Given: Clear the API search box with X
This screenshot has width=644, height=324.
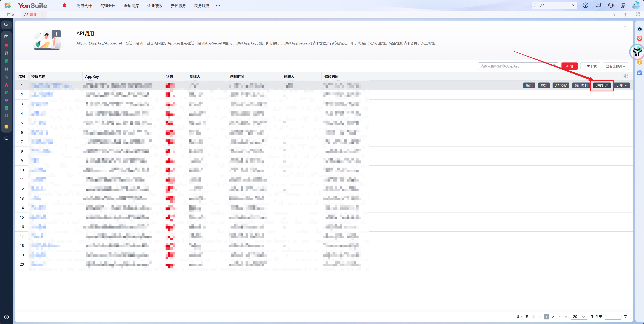Looking at the screenshot, I should tap(573, 5).
